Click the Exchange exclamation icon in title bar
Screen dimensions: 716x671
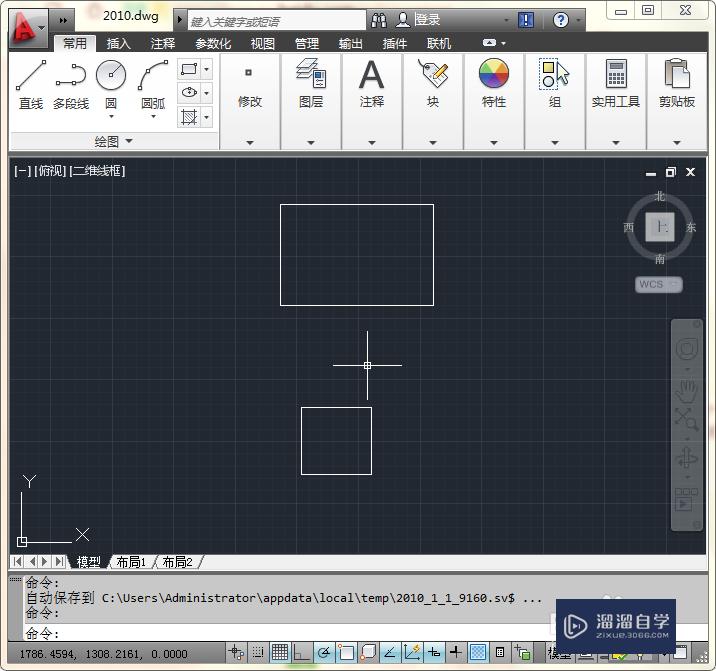[526, 20]
